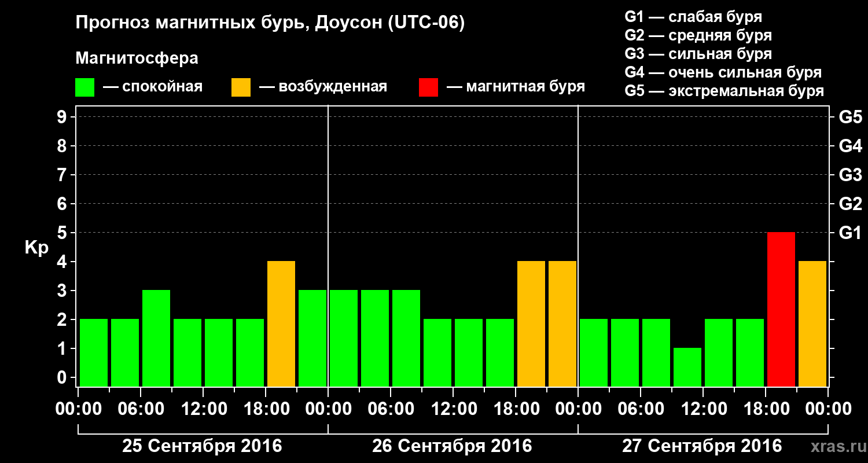Click the 'G4 — очень сильная буря' line
The height and width of the screenshot is (463, 868).
coord(723,72)
